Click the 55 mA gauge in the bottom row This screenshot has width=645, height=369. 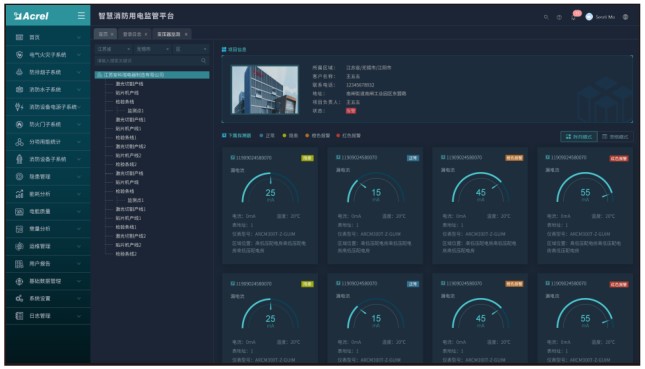(585, 314)
